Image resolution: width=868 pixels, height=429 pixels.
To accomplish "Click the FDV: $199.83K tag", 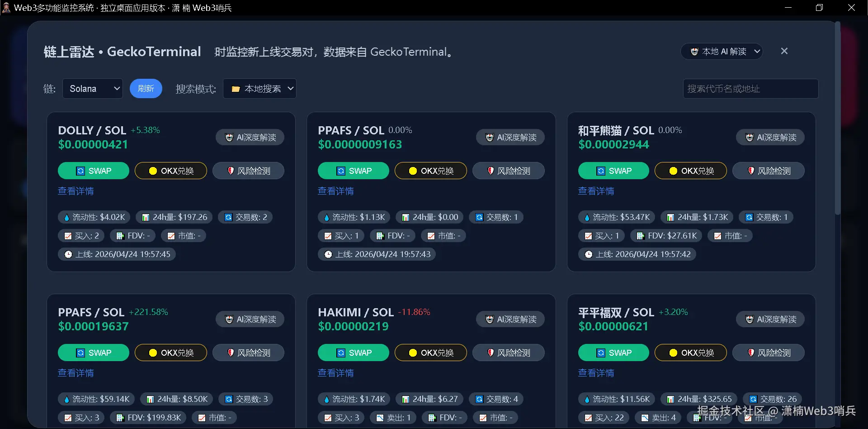I will click(x=148, y=418).
